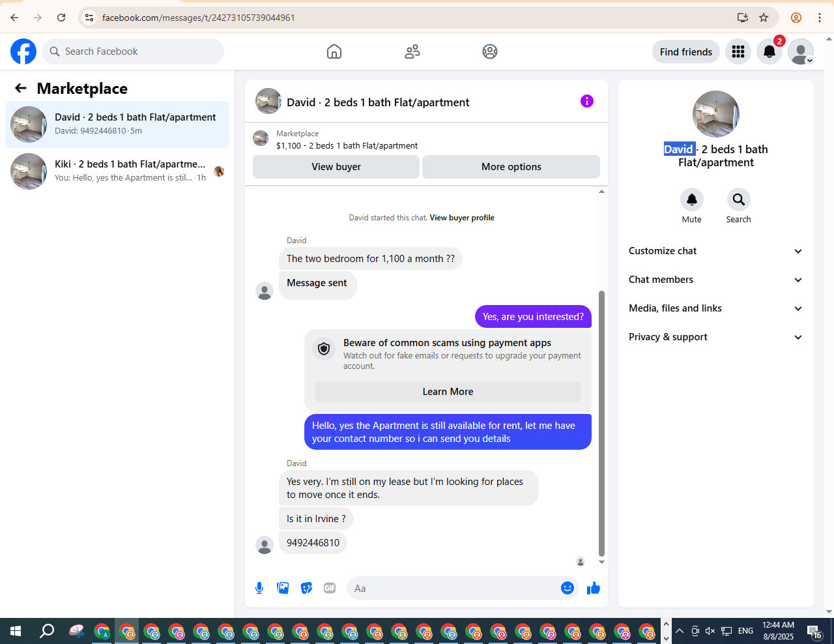Click the message '9492446810'
Viewport: 834px width, 644px height.
(x=313, y=543)
